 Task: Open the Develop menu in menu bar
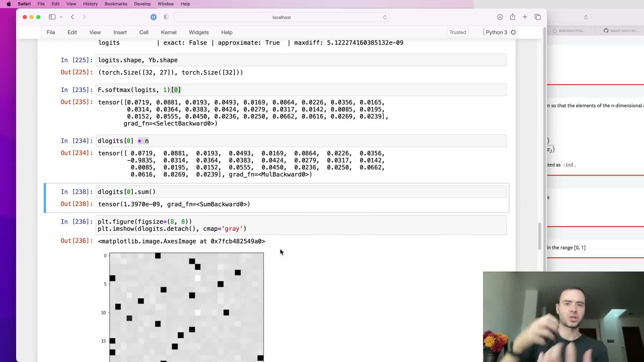tap(142, 4)
